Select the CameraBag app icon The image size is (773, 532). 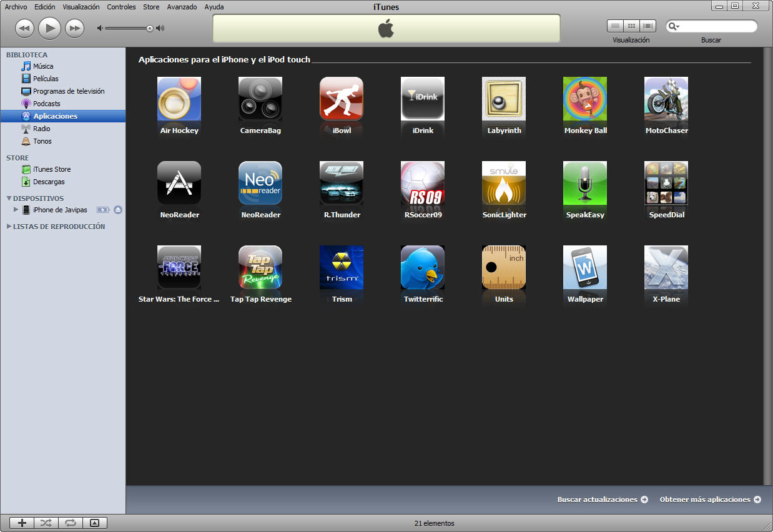260,99
